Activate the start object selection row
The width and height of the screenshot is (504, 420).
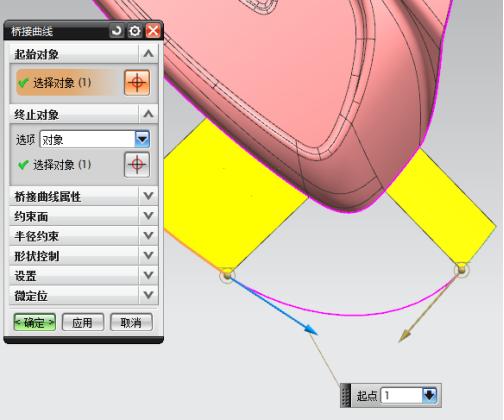(x=68, y=83)
